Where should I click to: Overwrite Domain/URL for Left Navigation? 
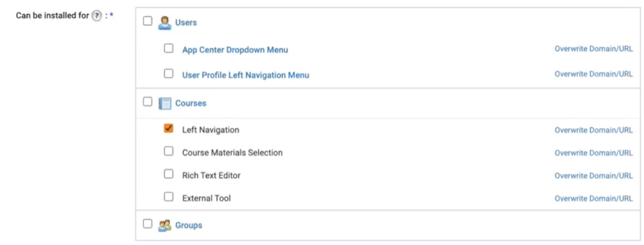pyautogui.click(x=594, y=130)
